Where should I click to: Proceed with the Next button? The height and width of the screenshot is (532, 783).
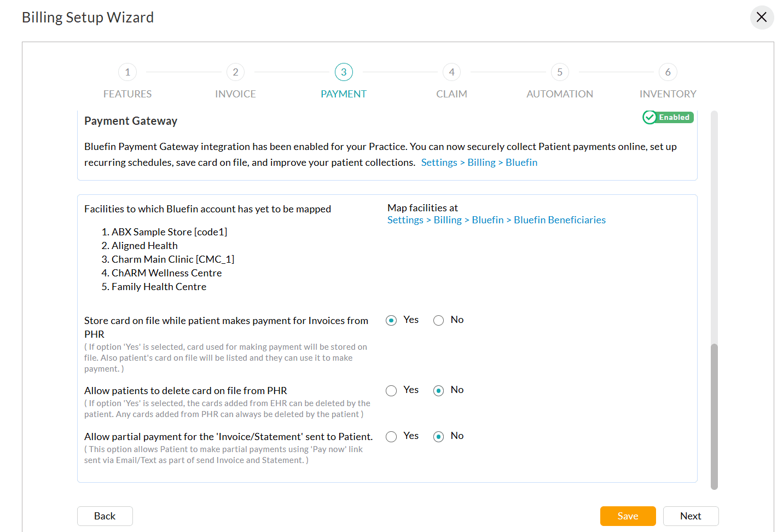[x=691, y=516]
